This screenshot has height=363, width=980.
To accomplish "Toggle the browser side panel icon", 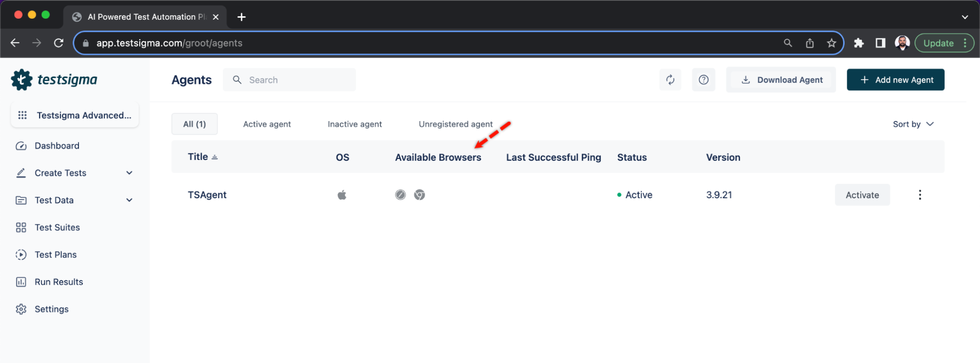I will [880, 43].
